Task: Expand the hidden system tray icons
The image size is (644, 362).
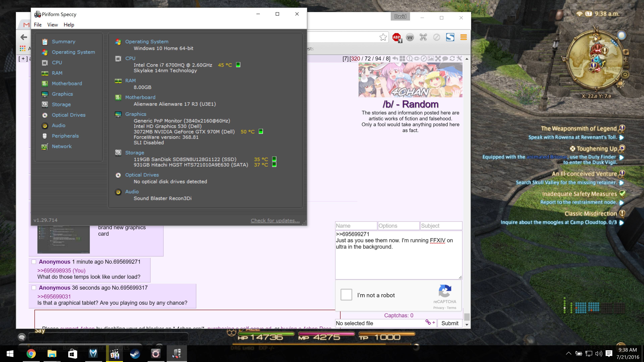Action: 569,353
